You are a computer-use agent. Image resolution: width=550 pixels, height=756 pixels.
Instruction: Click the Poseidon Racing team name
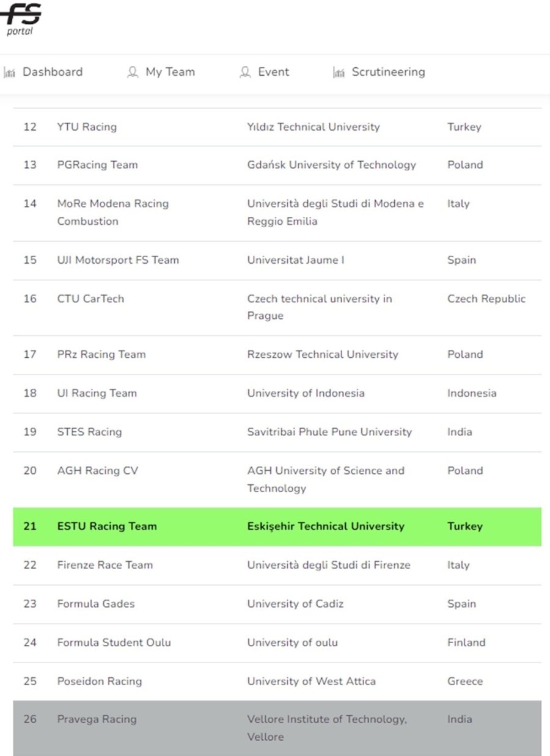tap(99, 681)
